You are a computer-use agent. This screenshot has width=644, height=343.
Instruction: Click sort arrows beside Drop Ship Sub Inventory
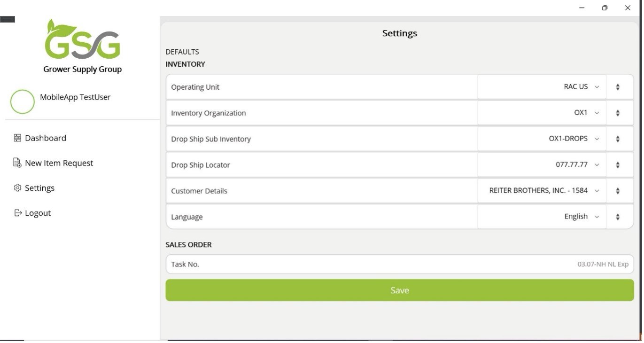coord(618,139)
